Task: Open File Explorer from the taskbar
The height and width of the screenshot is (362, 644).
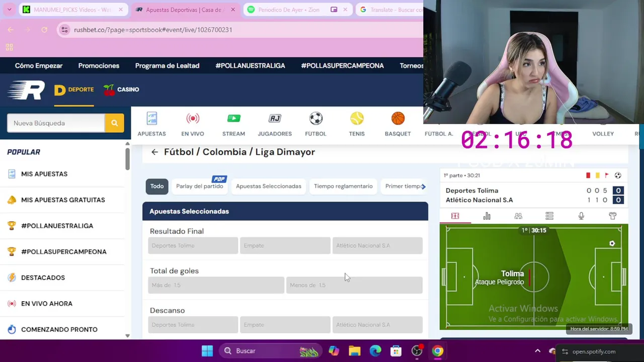Action: pyautogui.click(x=354, y=351)
